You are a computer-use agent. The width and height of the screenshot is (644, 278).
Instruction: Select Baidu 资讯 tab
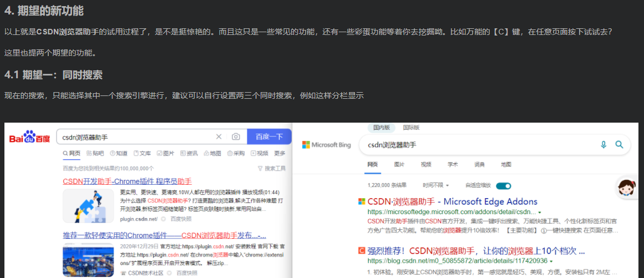click(x=189, y=153)
